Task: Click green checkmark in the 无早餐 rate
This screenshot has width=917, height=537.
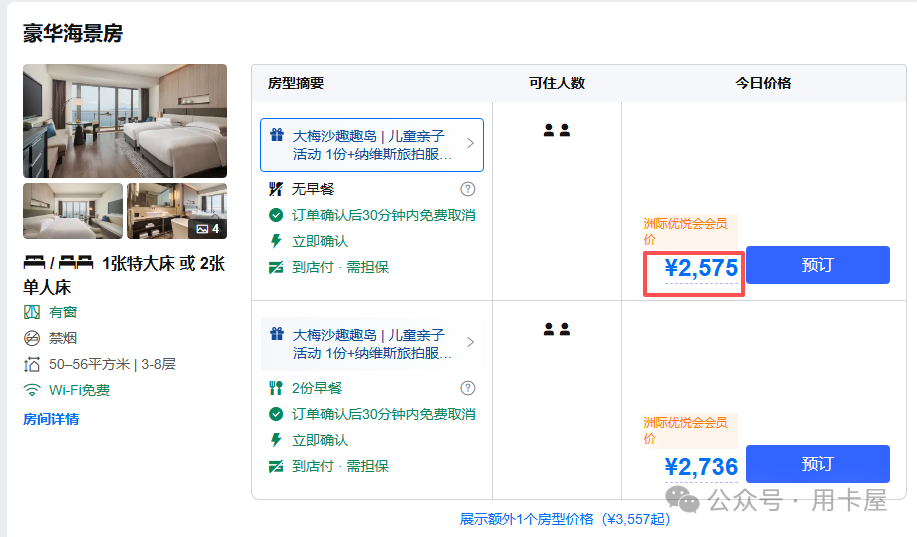Action: point(276,215)
